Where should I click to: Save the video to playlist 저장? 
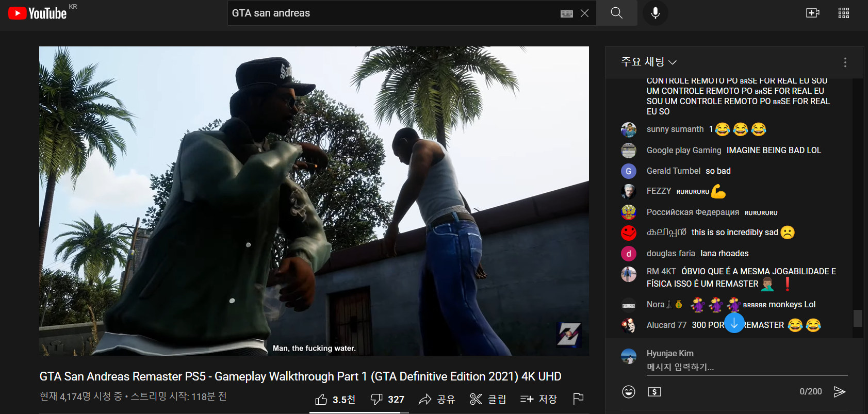coord(538,399)
